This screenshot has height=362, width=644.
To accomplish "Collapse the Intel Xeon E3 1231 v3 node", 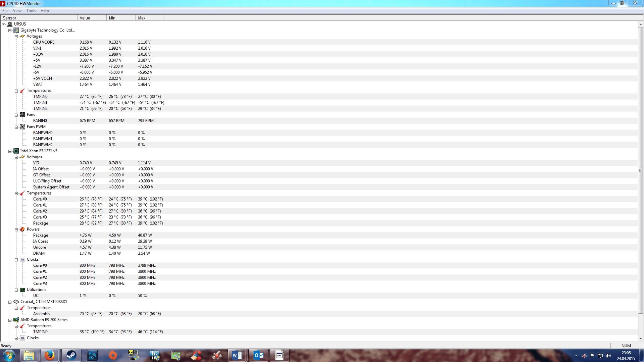I will pos(10,151).
